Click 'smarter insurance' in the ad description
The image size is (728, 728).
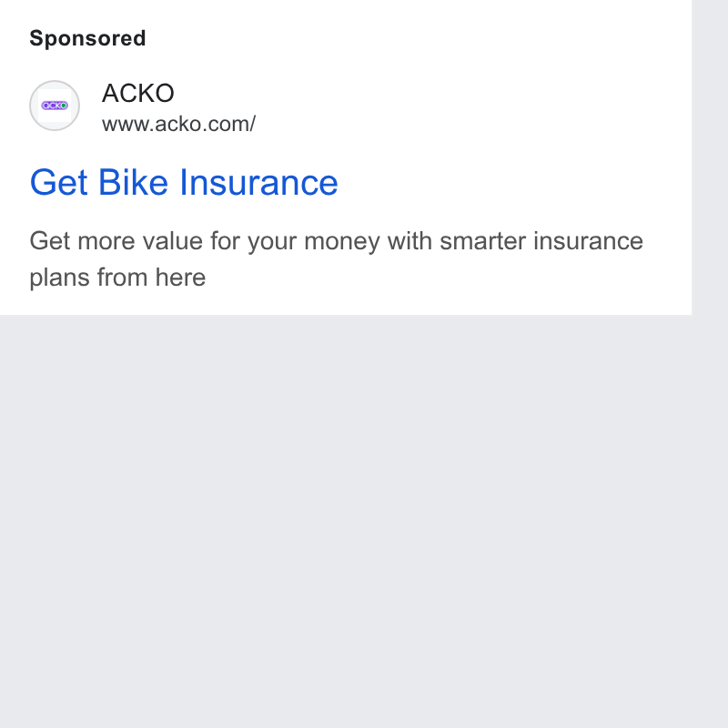click(541, 241)
